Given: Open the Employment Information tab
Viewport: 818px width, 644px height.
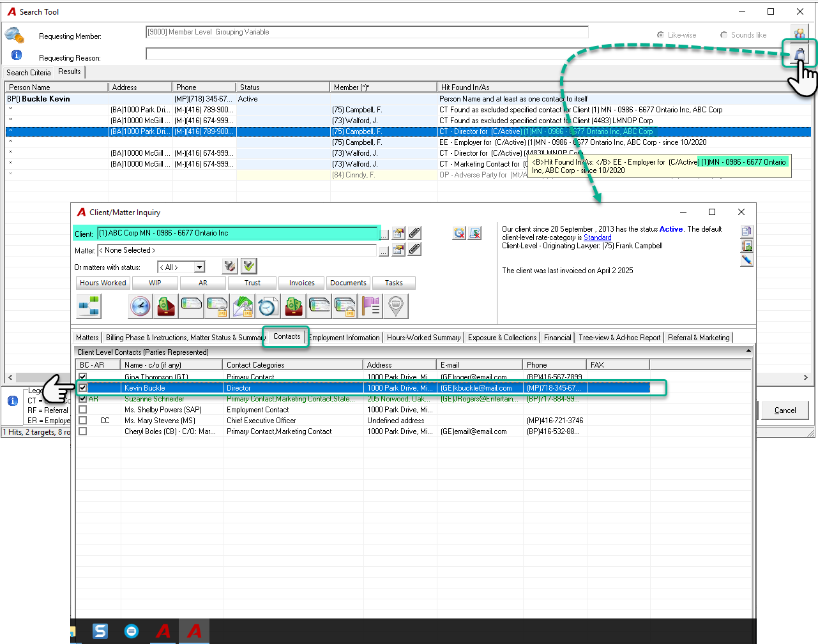Looking at the screenshot, I should 344,338.
